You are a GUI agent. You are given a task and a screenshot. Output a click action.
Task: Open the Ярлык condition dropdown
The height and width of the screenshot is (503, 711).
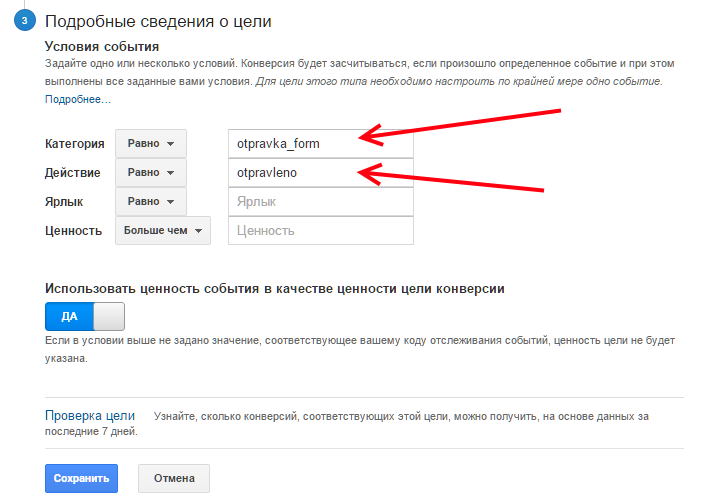point(151,202)
